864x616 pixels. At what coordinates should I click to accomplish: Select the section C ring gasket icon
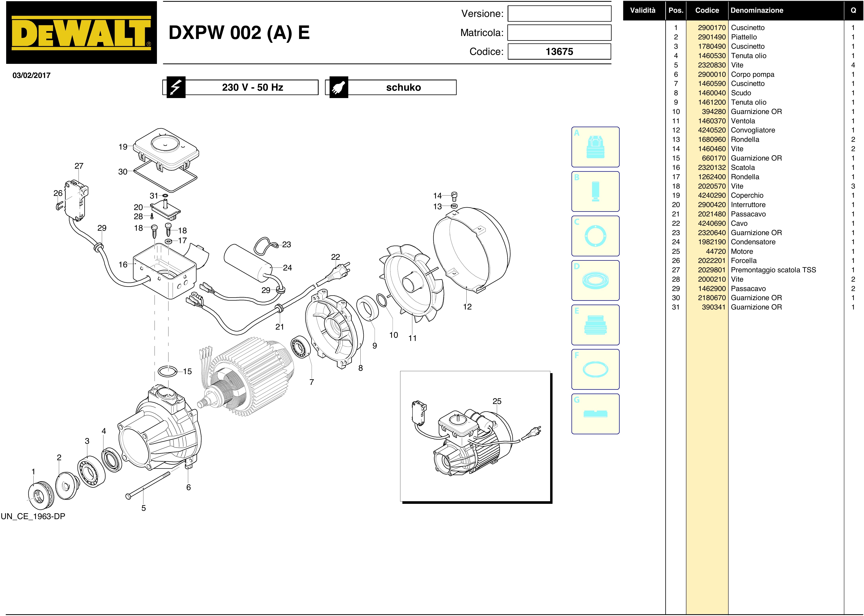click(x=595, y=236)
